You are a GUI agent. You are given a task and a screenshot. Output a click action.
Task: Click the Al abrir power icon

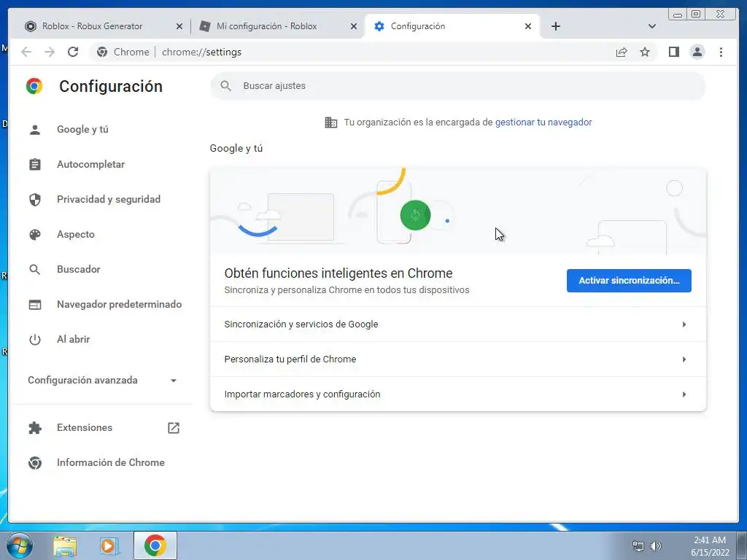pos(35,340)
